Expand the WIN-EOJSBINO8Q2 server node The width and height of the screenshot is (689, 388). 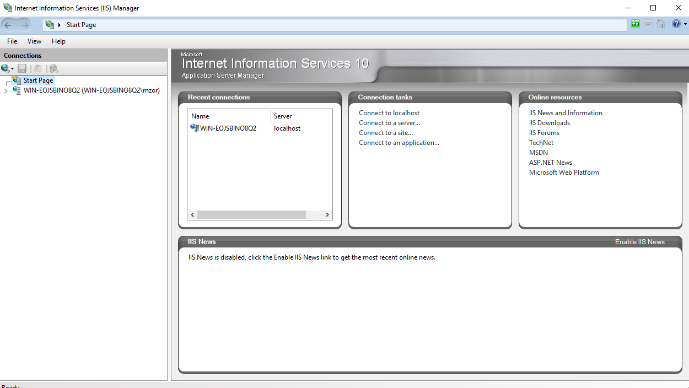point(6,91)
